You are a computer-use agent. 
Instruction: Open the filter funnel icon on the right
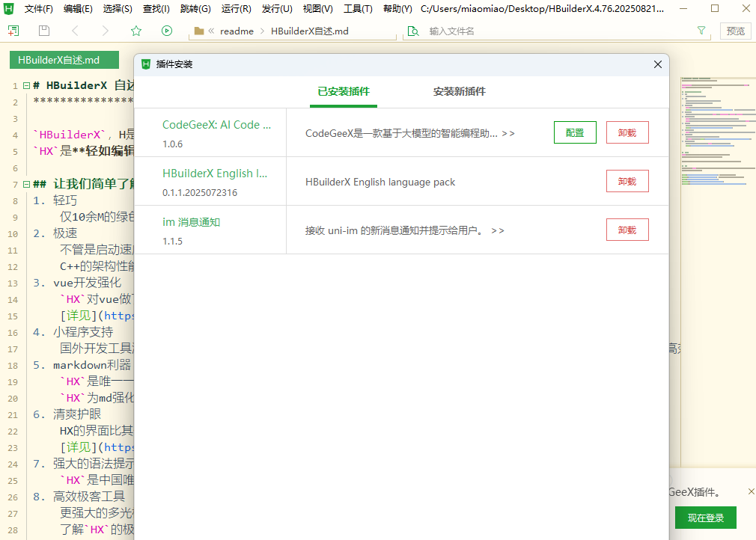coord(701,31)
